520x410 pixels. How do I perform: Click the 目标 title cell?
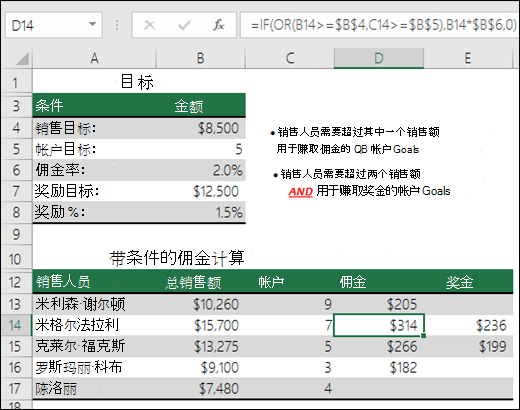[137, 82]
